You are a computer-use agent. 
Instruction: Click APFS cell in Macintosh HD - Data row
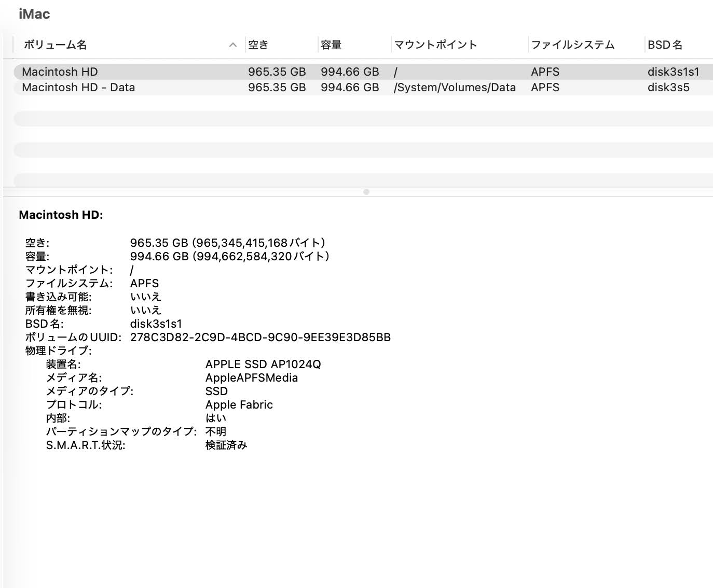(545, 87)
